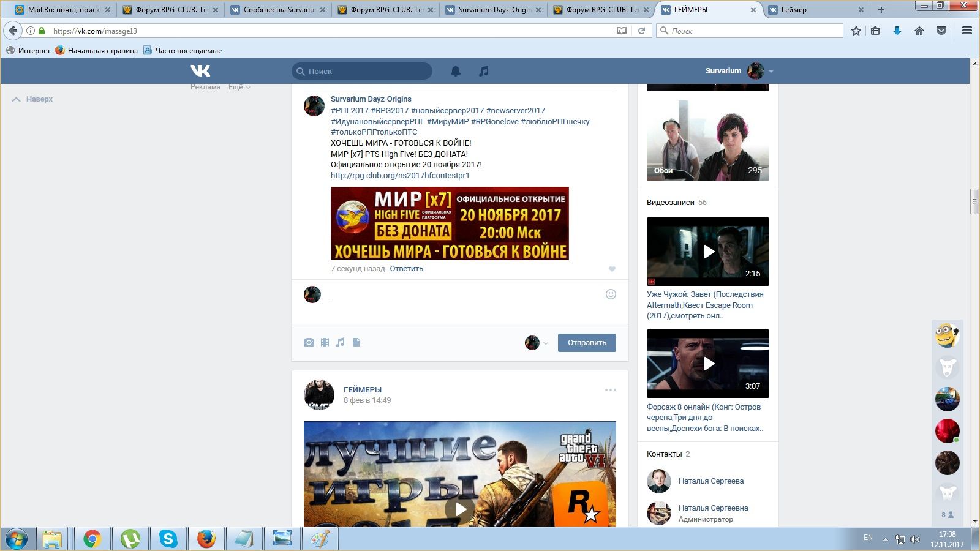Expand the 'Ещё' menu

239,87
